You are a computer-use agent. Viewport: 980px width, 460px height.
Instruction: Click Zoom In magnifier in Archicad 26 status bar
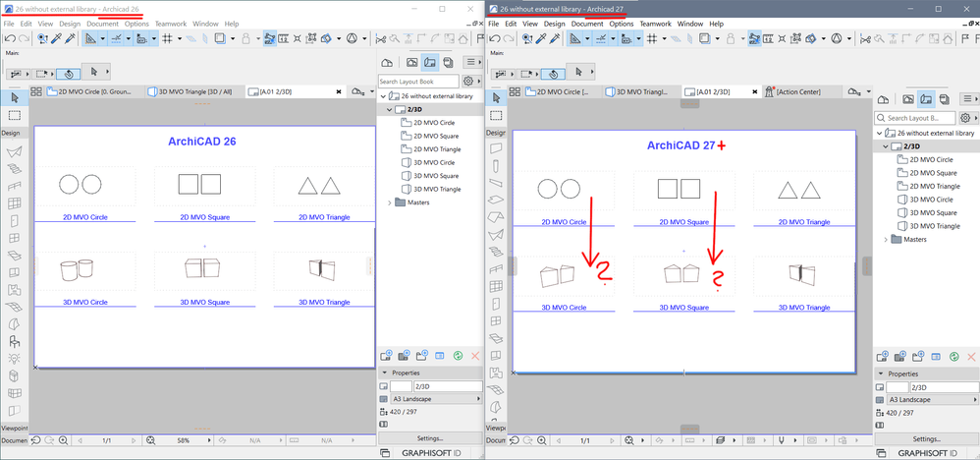tap(63, 440)
